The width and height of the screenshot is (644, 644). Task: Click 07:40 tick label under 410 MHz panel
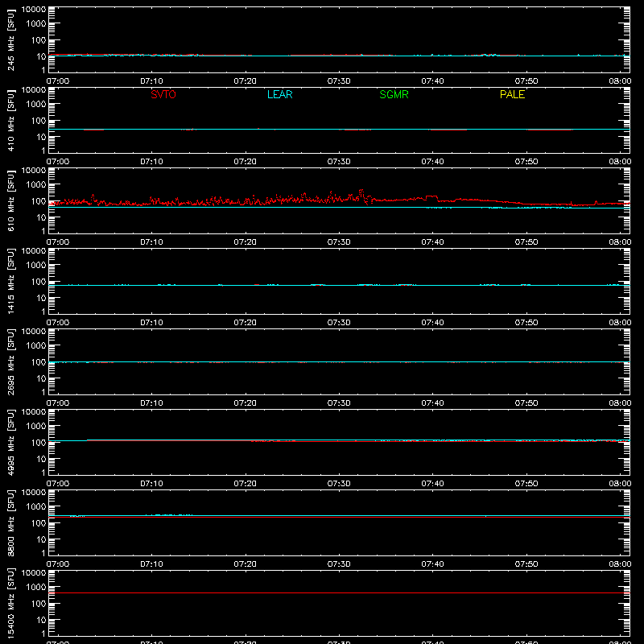click(x=432, y=162)
